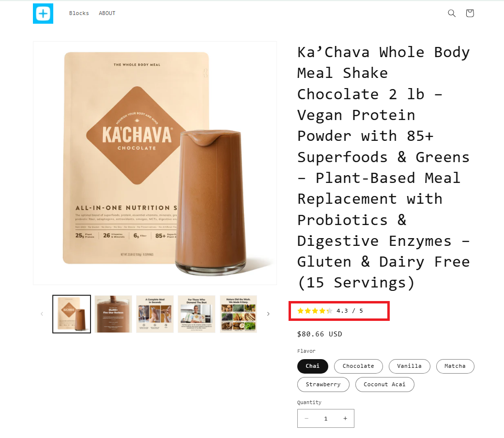View the Five-Star Reviews thumbnail
The width and height of the screenshot is (504, 438).
[x=113, y=314]
